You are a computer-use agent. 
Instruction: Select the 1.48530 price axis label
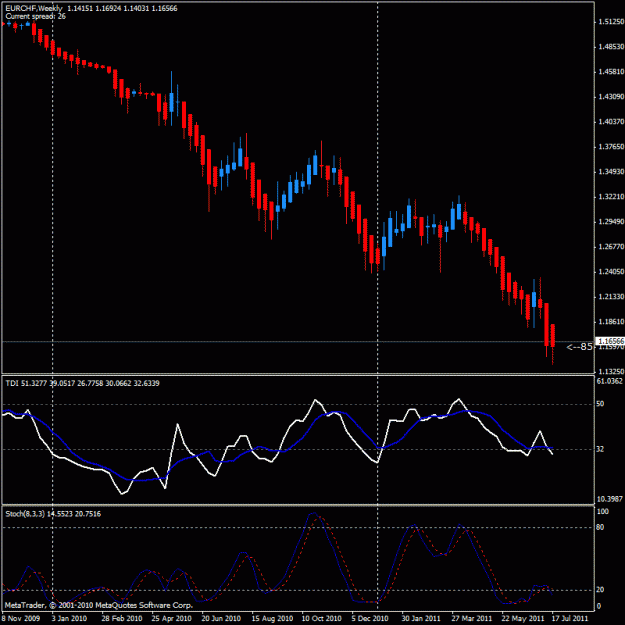point(611,47)
